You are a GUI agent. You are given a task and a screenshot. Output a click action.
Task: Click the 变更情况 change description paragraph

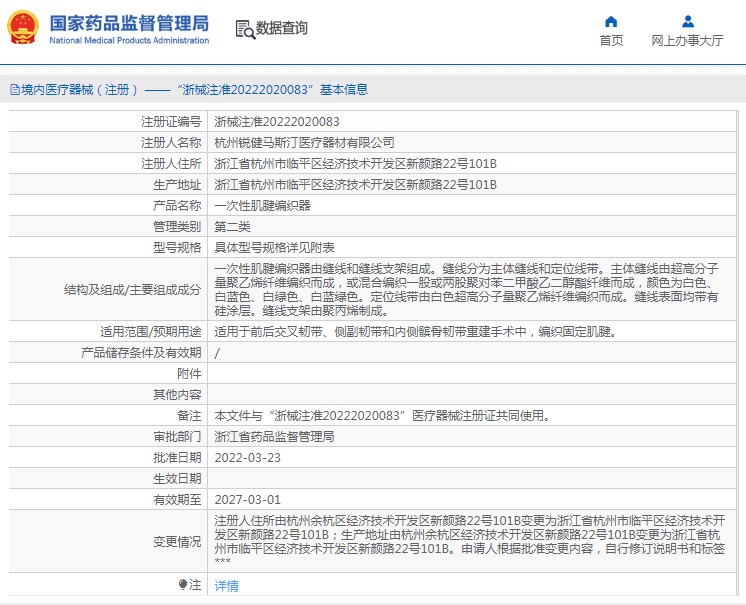[x=470, y=541]
